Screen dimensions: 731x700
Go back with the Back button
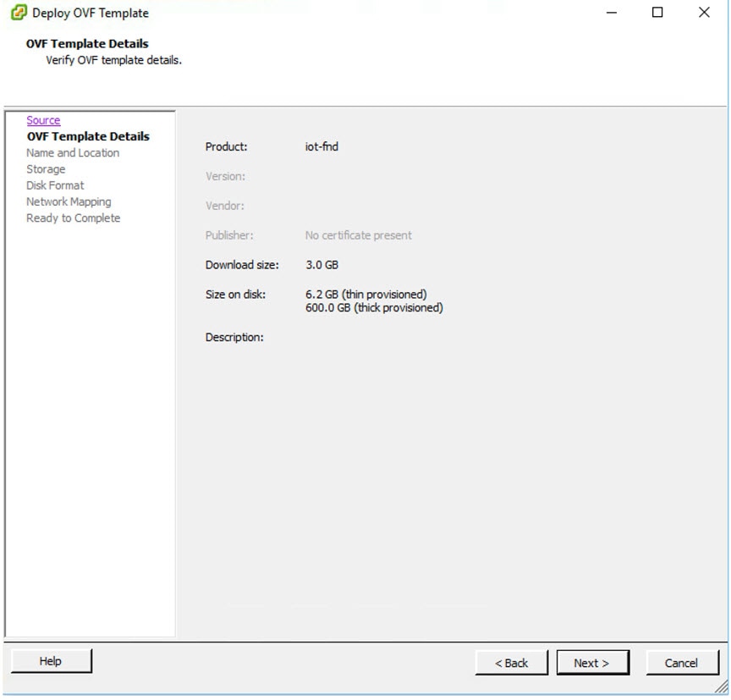tap(511, 663)
